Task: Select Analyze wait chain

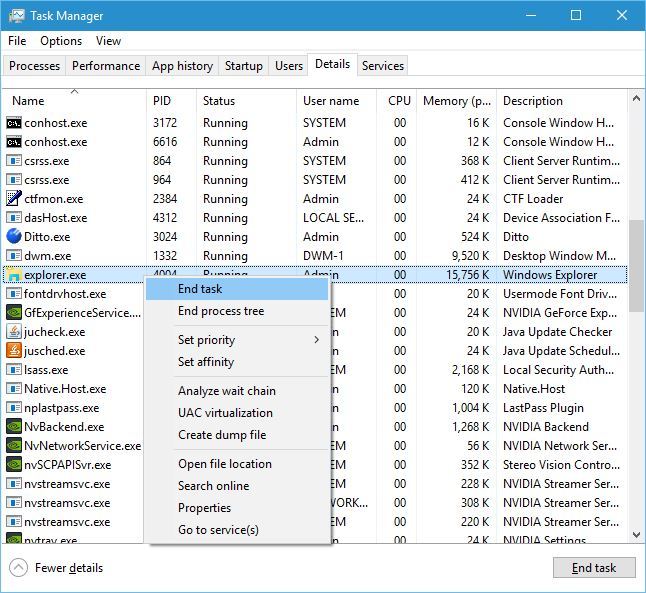Action: (x=237, y=391)
